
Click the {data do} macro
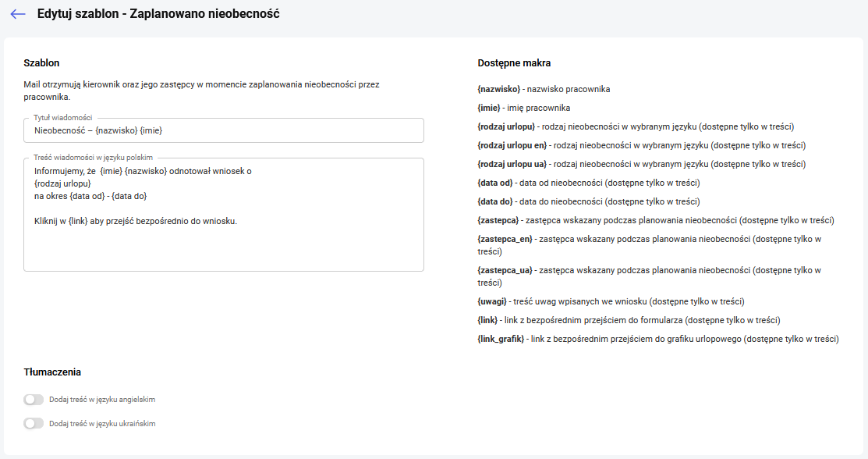click(495, 201)
